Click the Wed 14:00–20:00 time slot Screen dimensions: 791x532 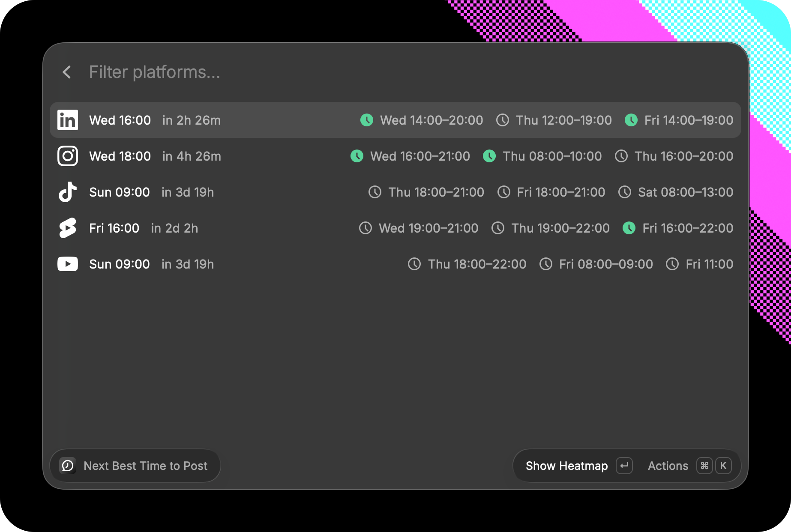(431, 120)
